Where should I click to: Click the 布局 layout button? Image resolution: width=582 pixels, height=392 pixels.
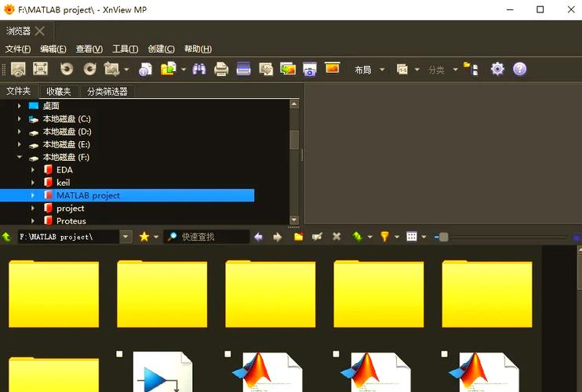tap(363, 70)
